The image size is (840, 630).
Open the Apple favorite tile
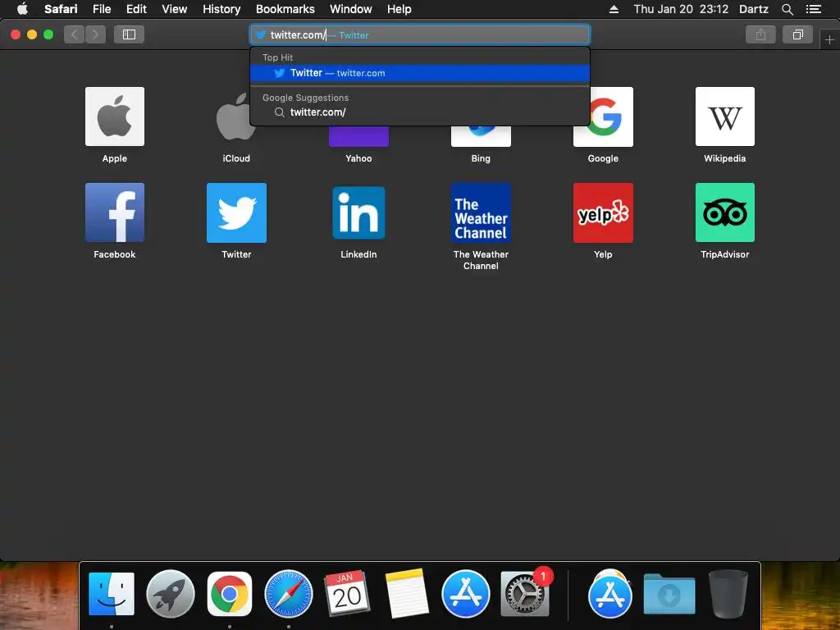pyautogui.click(x=115, y=116)
